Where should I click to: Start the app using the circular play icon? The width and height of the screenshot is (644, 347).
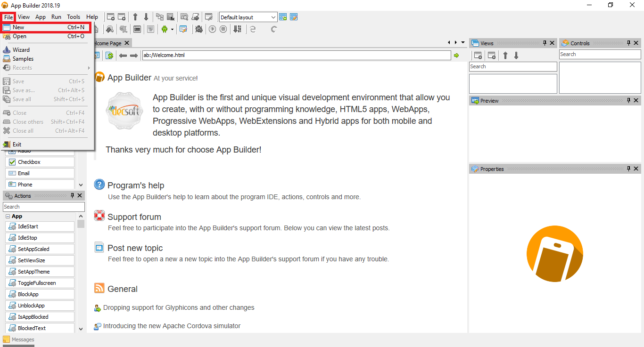click(x=212, y=29)
